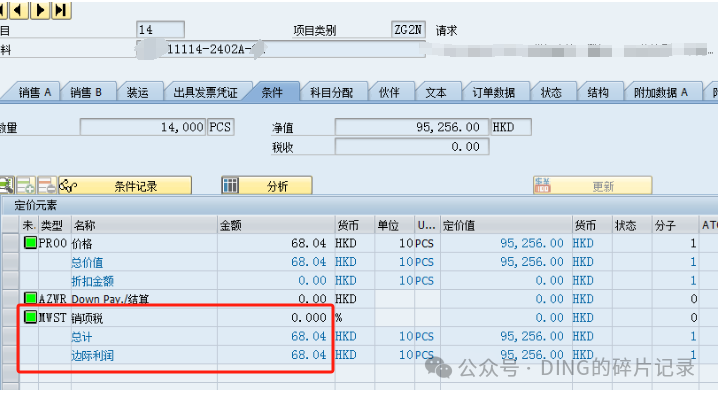Select row selector of PR00 价格 row
The width and height of the screenshot is (718, 397).
[10, 243]
